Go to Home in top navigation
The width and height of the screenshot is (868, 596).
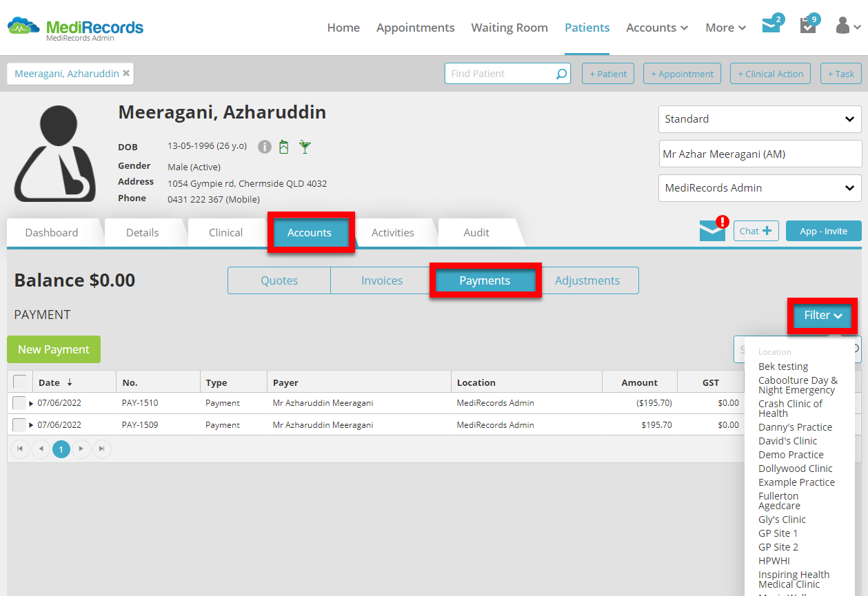pyautogui.click(x=343, y=28)
